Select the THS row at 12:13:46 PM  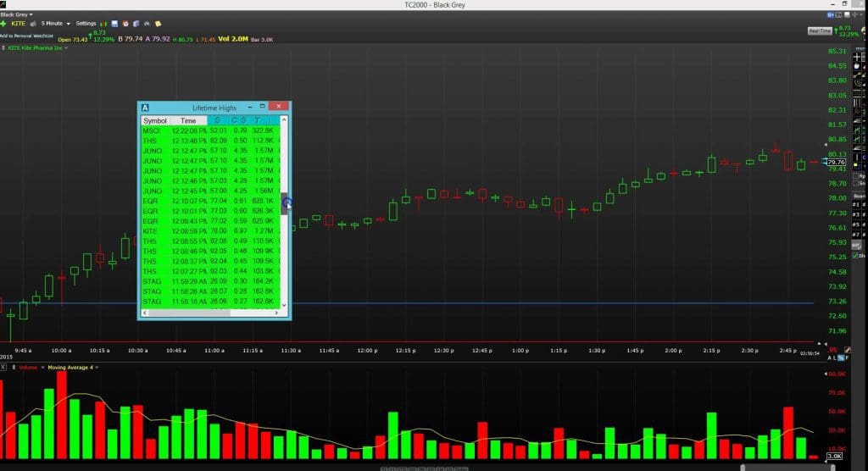point(210,141)
